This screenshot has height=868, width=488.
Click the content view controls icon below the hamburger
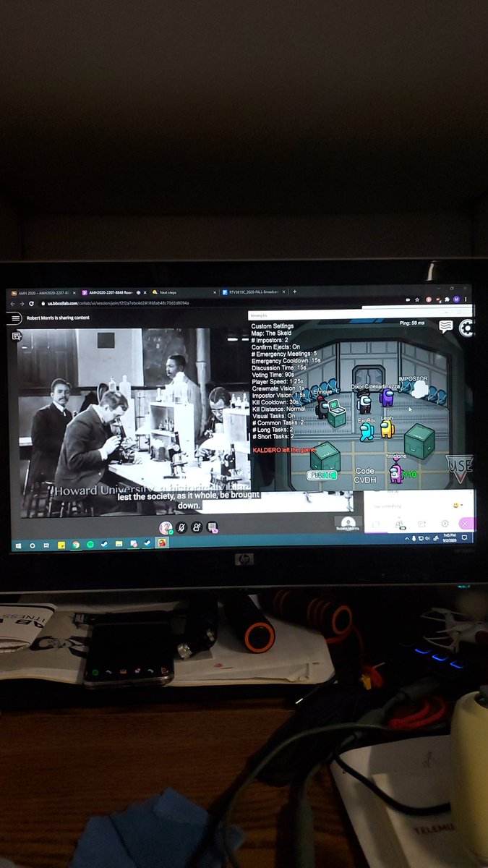[17, 336]
